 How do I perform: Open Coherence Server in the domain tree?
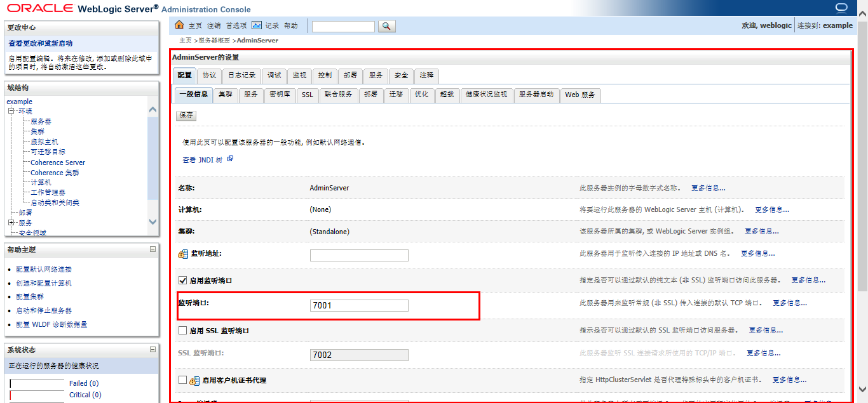point(58,162)
